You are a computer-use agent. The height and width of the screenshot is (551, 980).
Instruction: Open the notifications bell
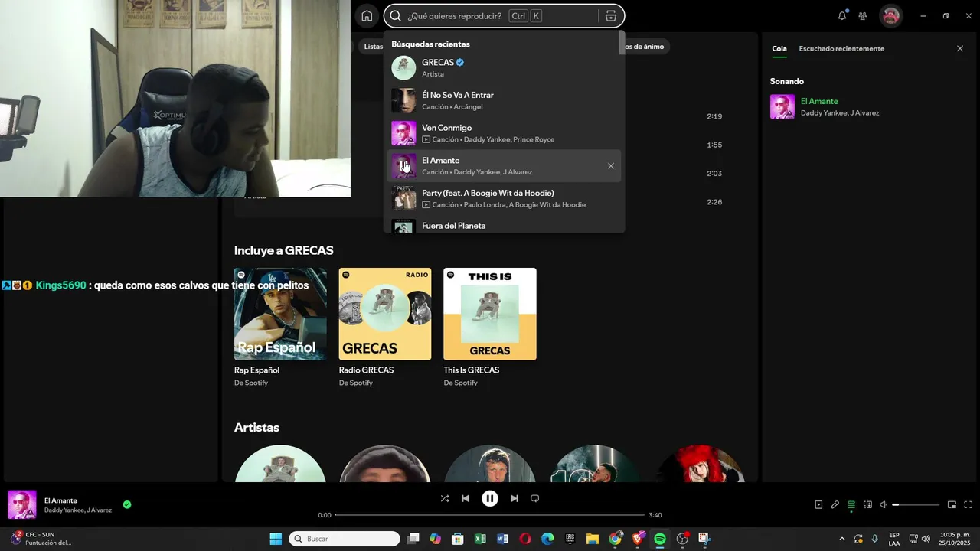coord(842,15)
